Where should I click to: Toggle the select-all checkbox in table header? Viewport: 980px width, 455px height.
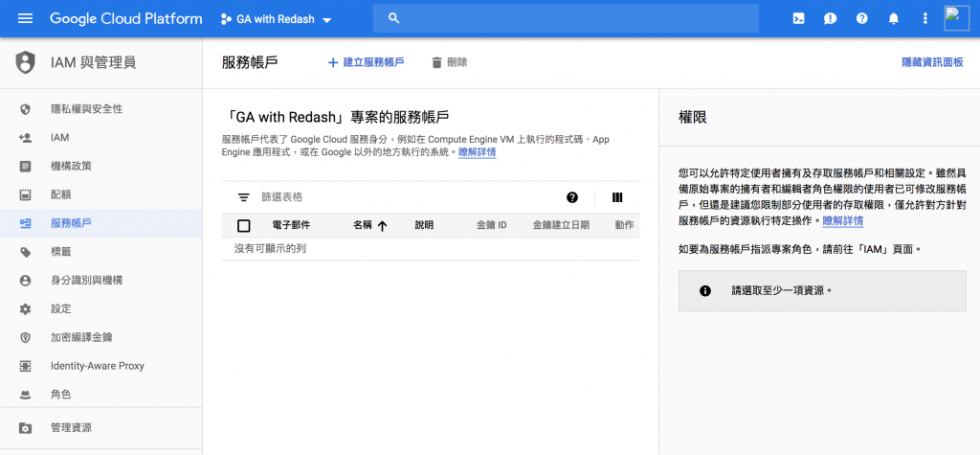tap(244, 226)
